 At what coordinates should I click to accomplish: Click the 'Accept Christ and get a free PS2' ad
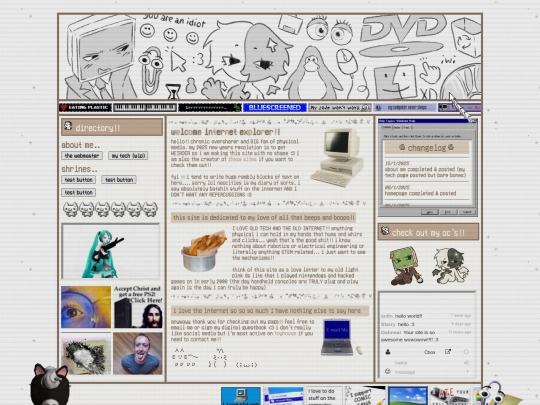click(138, 307)
